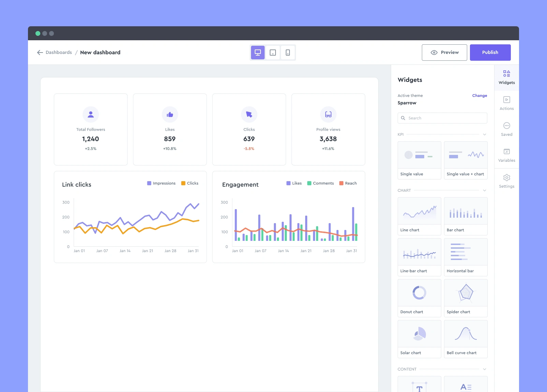Click the Impressions legend swatch
This screenshot has width=547, height=392.
tap(149, 183)
